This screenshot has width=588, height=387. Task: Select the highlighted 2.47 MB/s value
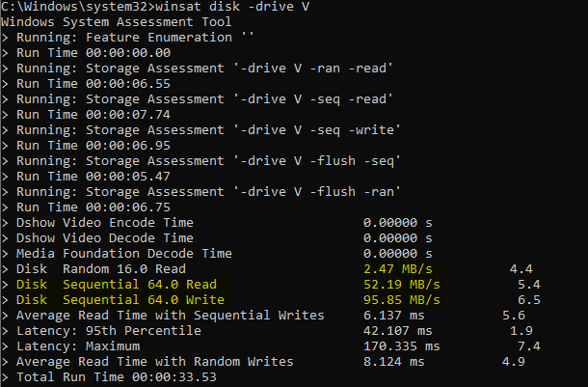coord(398,269)
